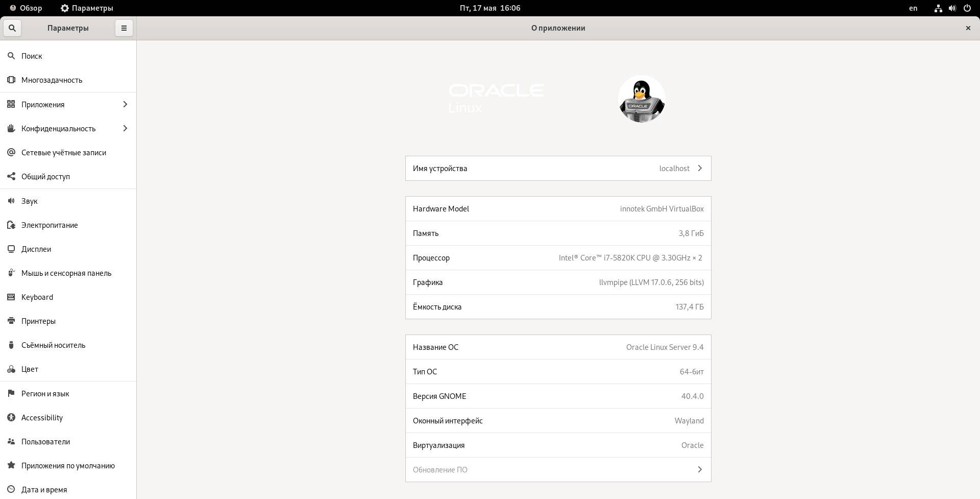Open the hamburger menu in sidebar header
The width and height of the screenshot is (980, 499).
click(x=124, y=28)
